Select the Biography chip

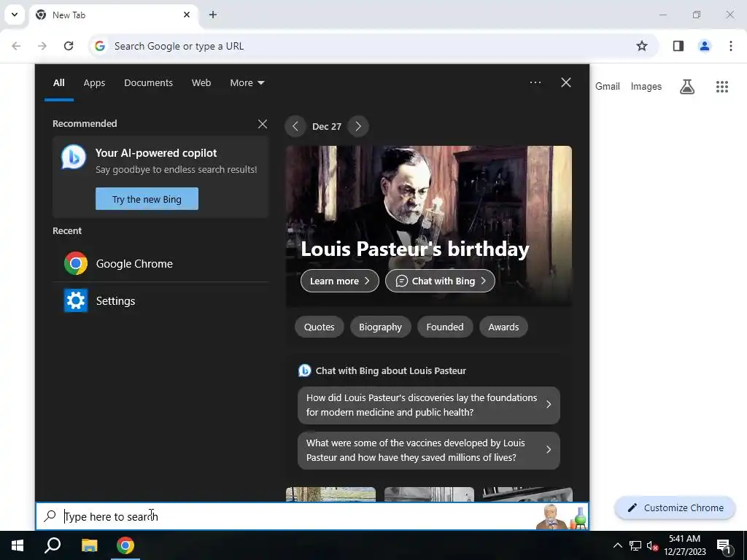(x=381, y=327)
